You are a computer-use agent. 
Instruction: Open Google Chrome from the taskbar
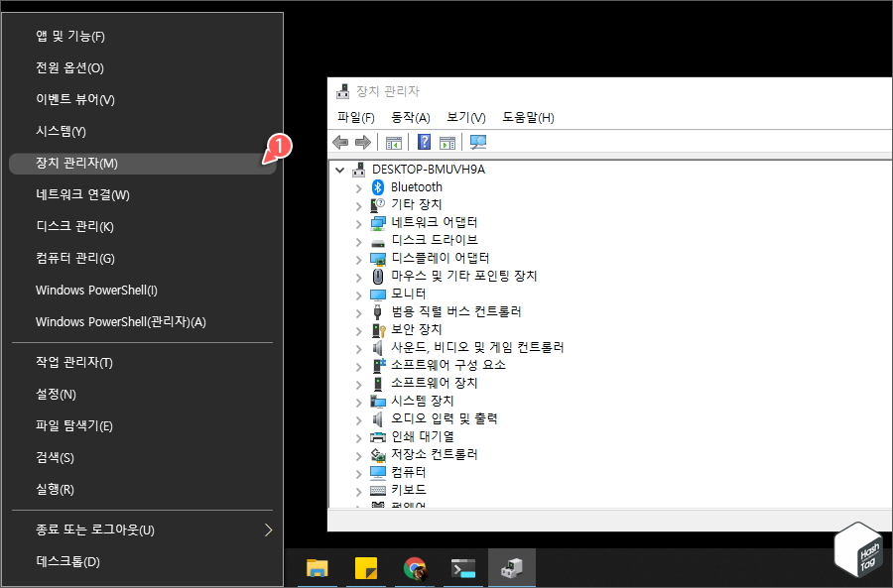pyautogui.click(x=415, y=568)
